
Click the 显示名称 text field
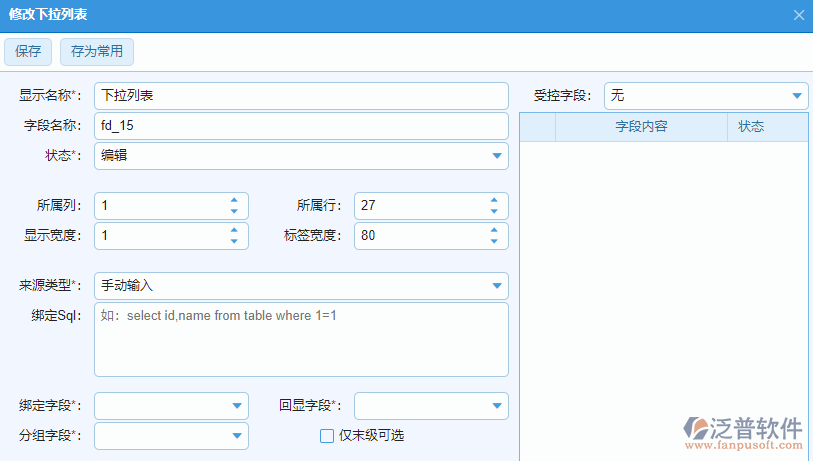[300, 96]
